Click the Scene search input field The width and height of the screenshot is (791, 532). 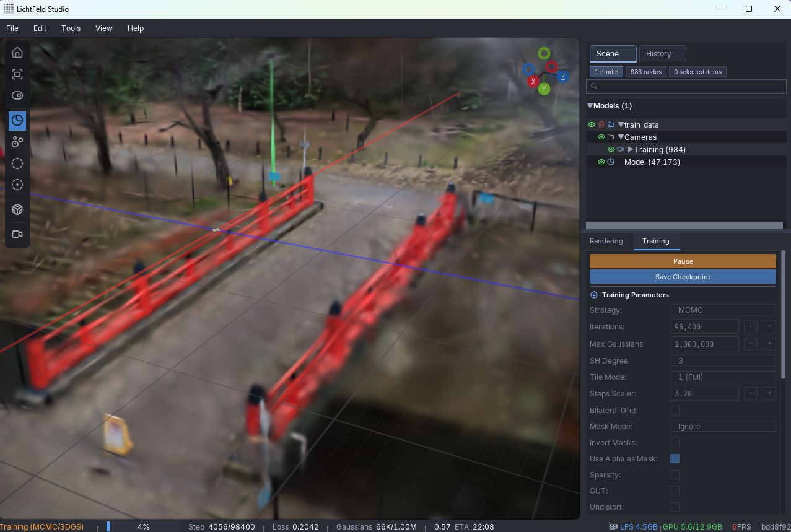[x=686, y=87]
